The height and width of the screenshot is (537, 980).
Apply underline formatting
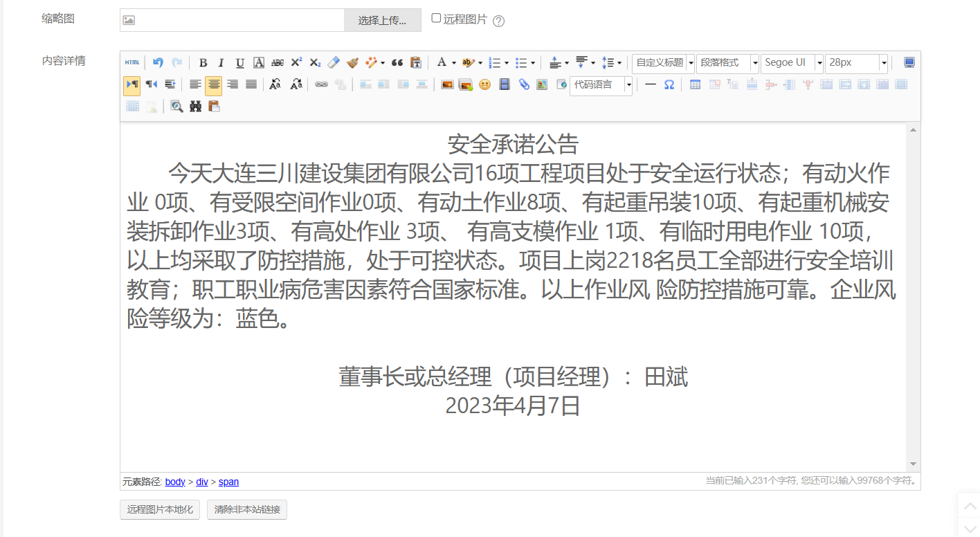(240, 63)
